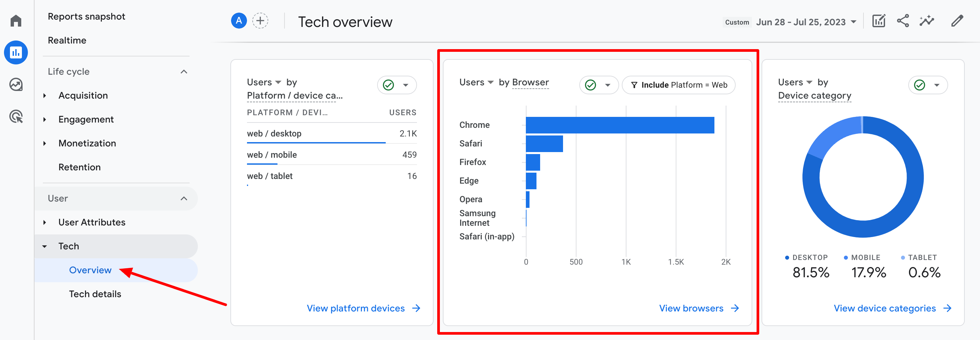Viewport: 980px width, 340px height.
Task: Collapse the Life cycle section
Action: tap(185, 71)
